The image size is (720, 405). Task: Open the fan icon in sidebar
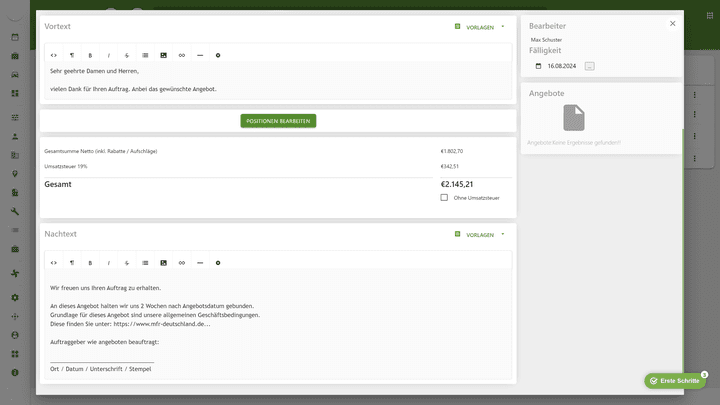(x=15, y=273)
